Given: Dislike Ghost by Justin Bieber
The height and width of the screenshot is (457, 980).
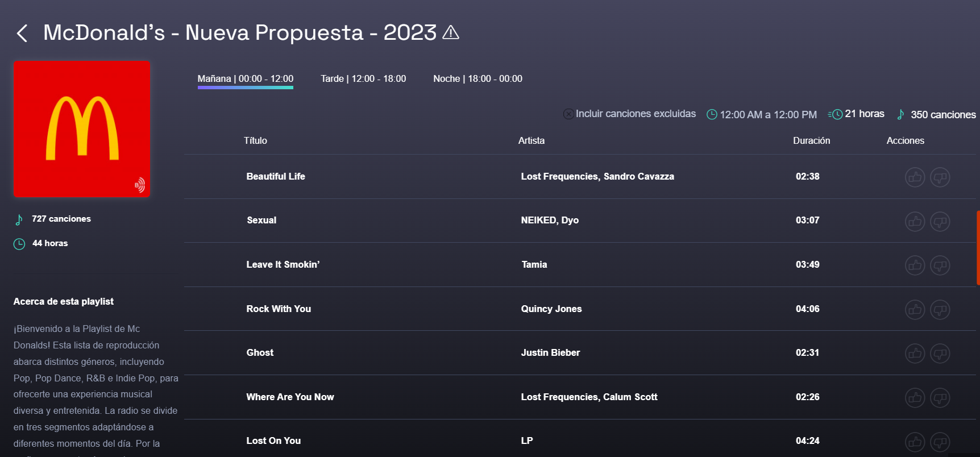Looking at the screenshot, I should [940, 354].
